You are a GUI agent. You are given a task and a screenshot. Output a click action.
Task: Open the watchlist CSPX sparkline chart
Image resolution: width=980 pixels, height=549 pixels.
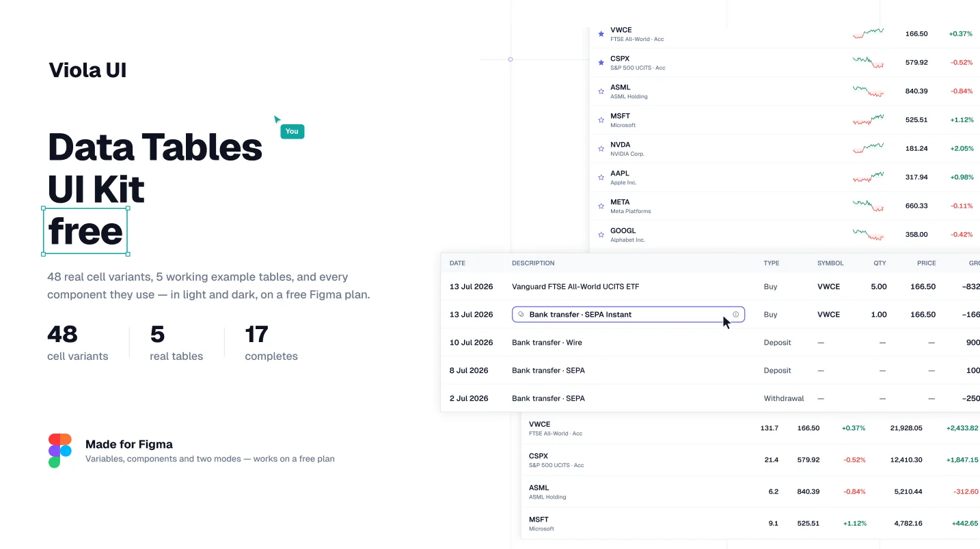click(868, 62)
